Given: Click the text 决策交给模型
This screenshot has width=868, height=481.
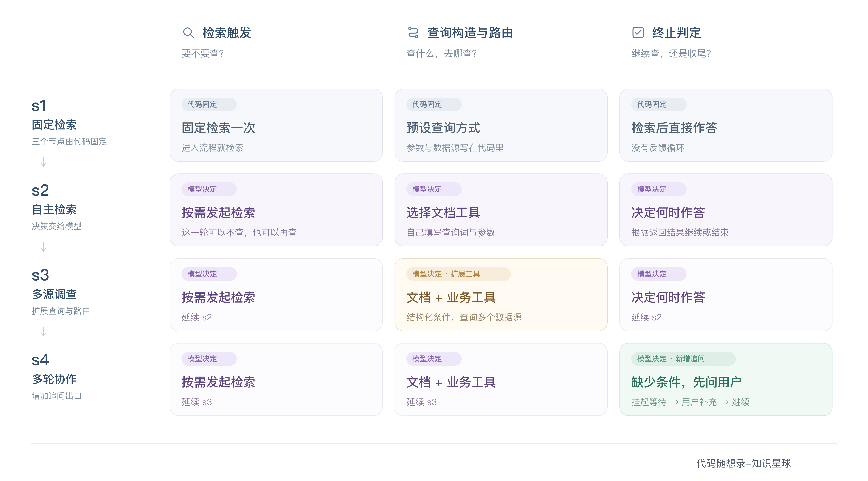Looking at the screenshot, I should tap(57, 226).
